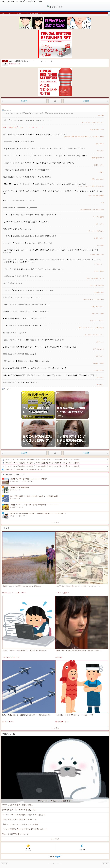Viewport: 110px width, 868px height.
Task: Open the link starting with 【パンドリ！2期】
Action: tap(33, 269)
